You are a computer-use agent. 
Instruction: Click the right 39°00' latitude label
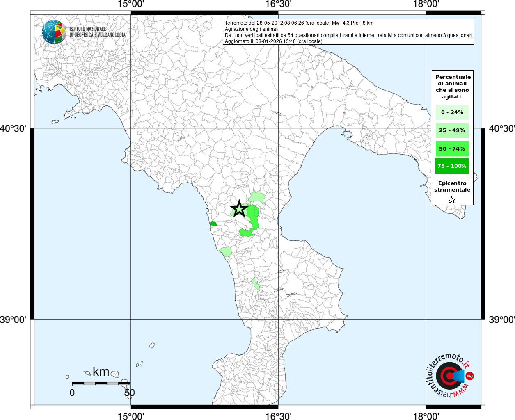click(x=501, y=319)
